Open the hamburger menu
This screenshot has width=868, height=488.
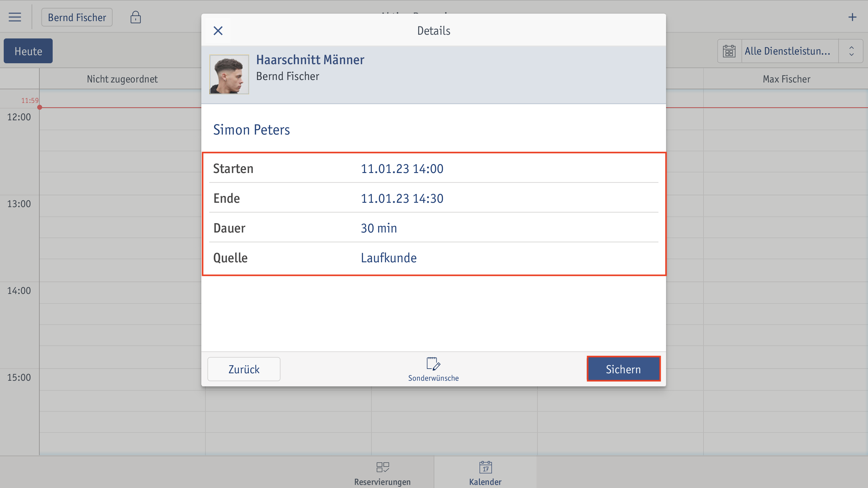(15, 17)
